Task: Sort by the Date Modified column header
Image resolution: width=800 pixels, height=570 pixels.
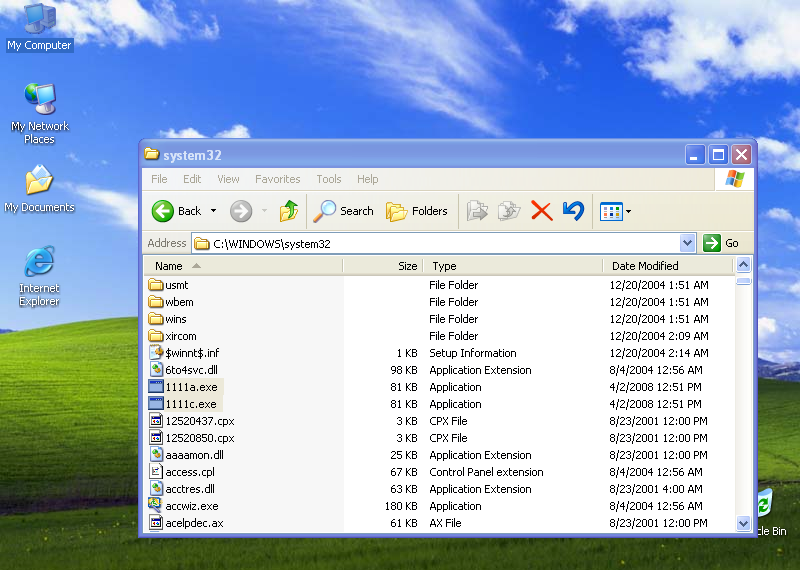Action: (667, 266)
